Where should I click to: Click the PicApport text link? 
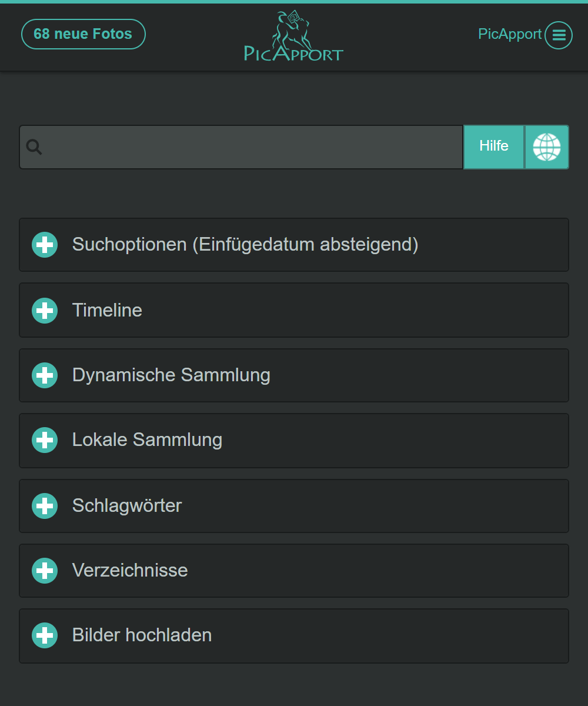point(509,34)
